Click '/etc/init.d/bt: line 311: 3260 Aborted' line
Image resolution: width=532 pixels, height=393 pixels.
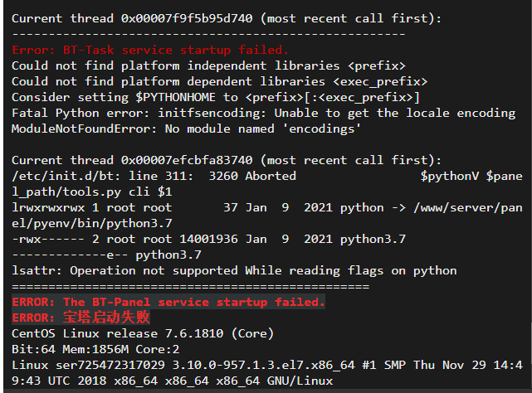(x=266, y=177)
